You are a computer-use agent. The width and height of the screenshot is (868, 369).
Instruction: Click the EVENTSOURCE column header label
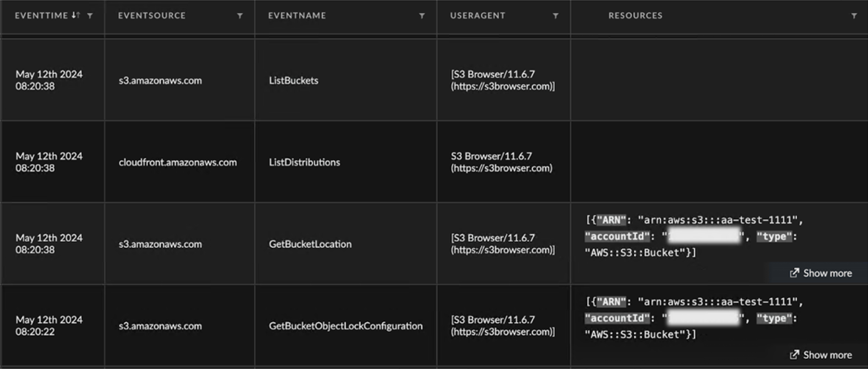point(152,16)
